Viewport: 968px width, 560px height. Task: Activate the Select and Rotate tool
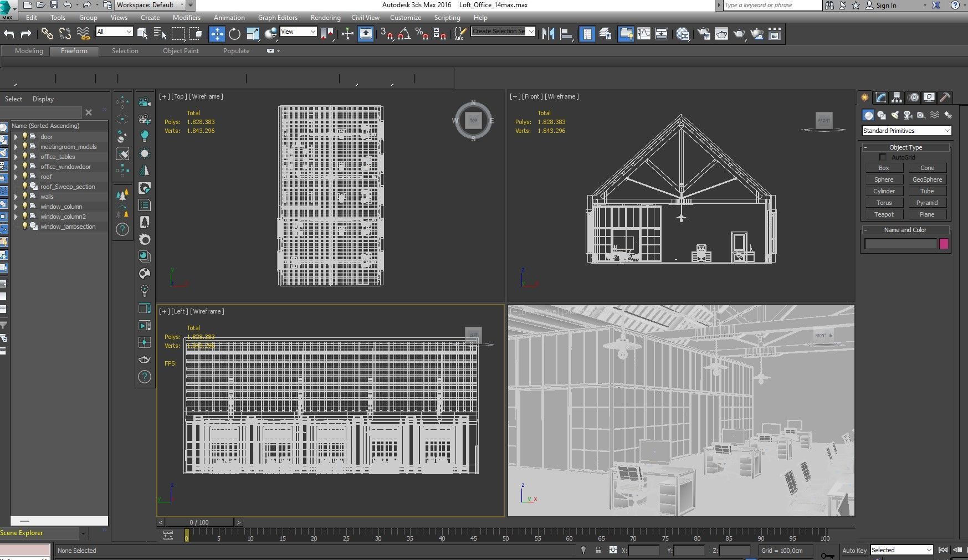tap(234, 34)
